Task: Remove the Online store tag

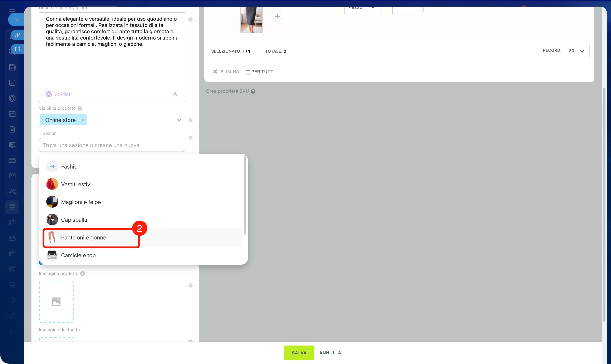Action: 83,120
